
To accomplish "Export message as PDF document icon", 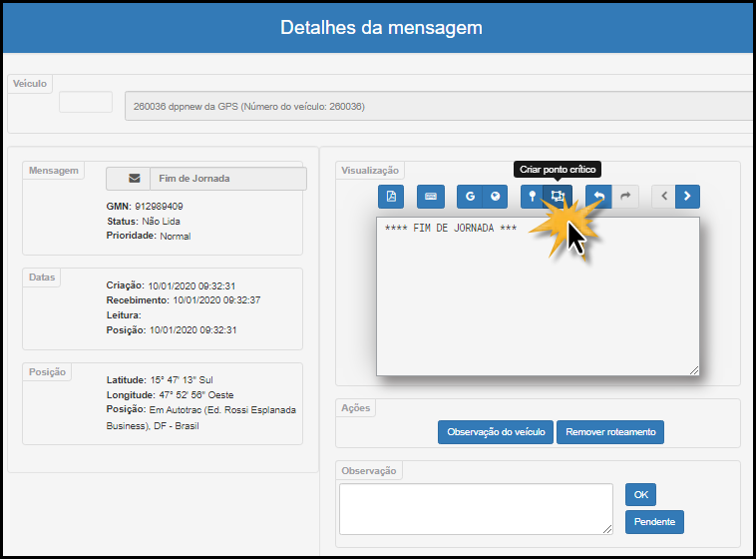I will point(391,197).
